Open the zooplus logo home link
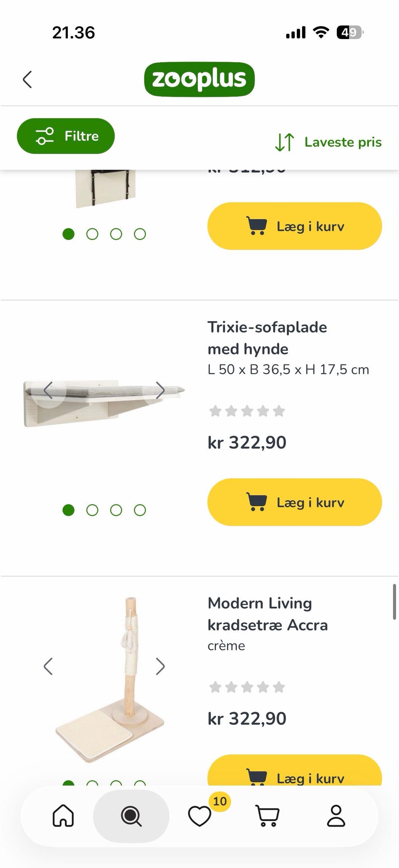Screen dimensions: 399x868 click(199, 79)
